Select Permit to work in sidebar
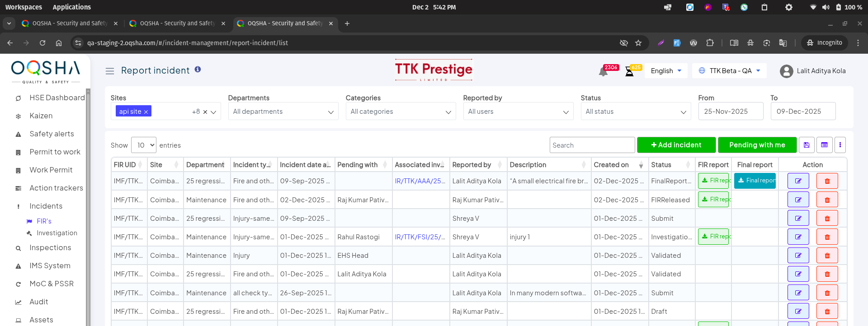 click(x=55, y=152)
